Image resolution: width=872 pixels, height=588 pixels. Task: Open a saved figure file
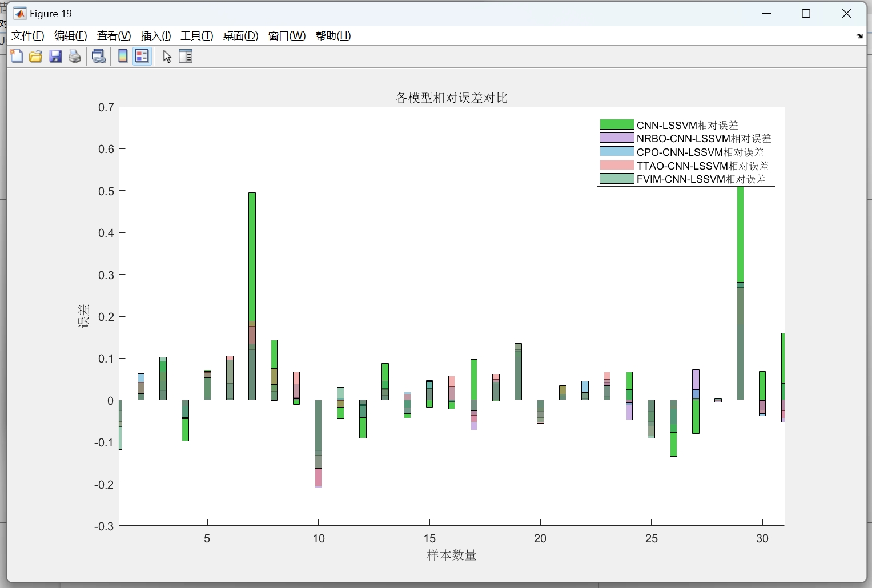tap(35, 56)
